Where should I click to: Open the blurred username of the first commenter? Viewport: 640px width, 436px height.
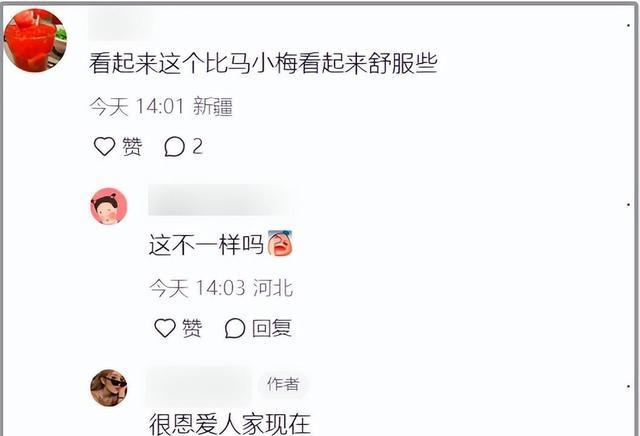[x=121, y=24]
